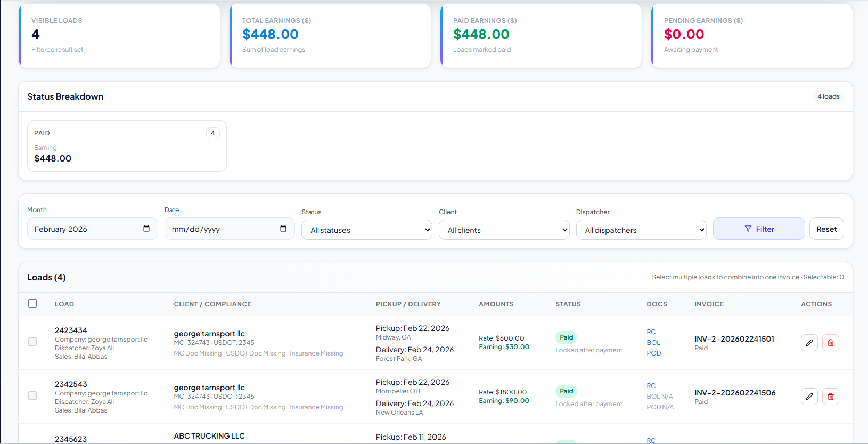The image size is (868, 444).
Task: Open the All statuses dropdown
Action: (366, 230)
